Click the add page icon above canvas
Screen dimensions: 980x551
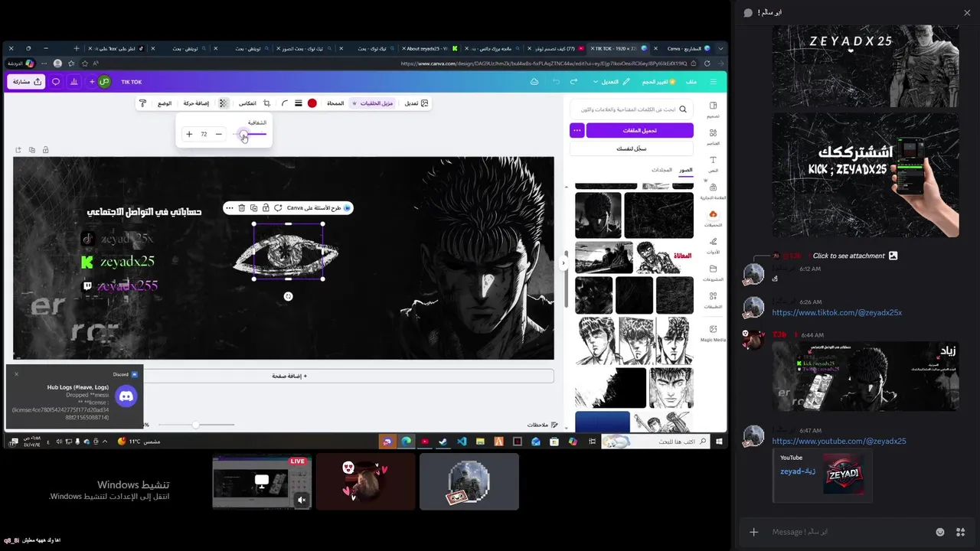18,150
